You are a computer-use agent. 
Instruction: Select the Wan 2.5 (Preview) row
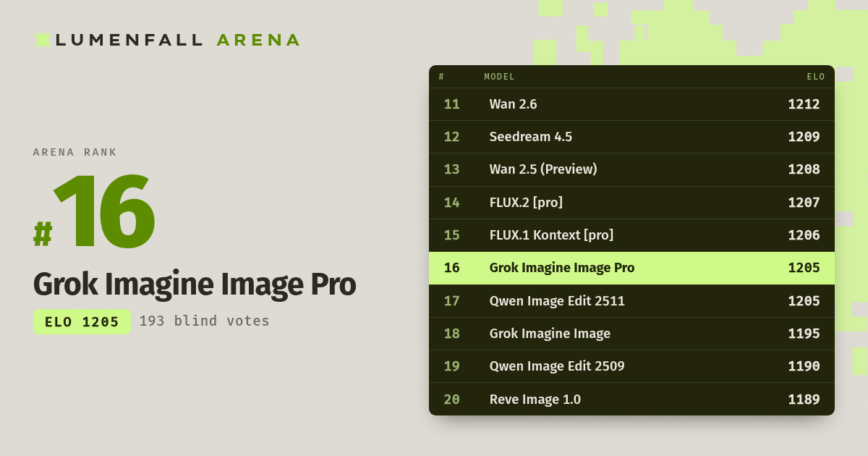tap(631, 169)
